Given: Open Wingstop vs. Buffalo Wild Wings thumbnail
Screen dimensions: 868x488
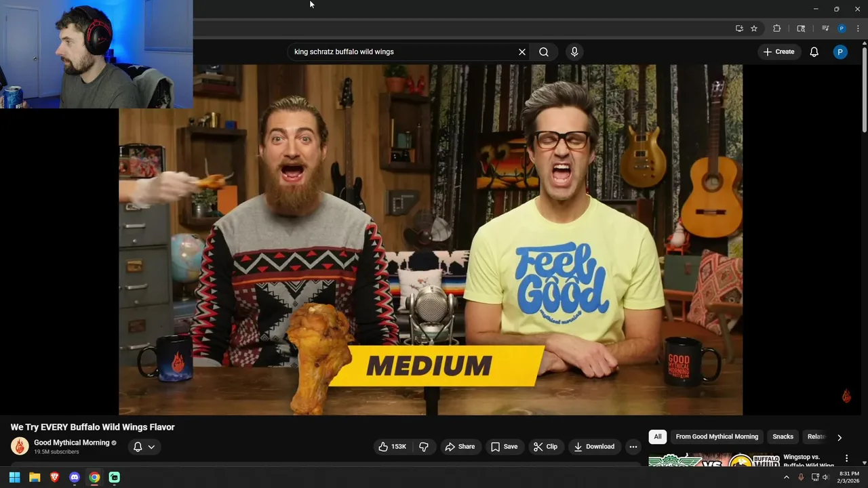Looking at the screenshot, I should [x=714, y=460].
